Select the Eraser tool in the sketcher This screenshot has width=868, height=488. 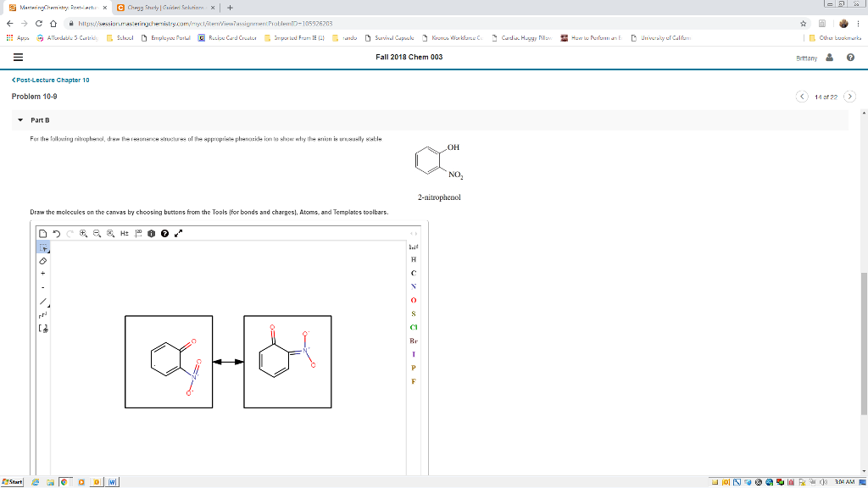(x=42, y=262)
